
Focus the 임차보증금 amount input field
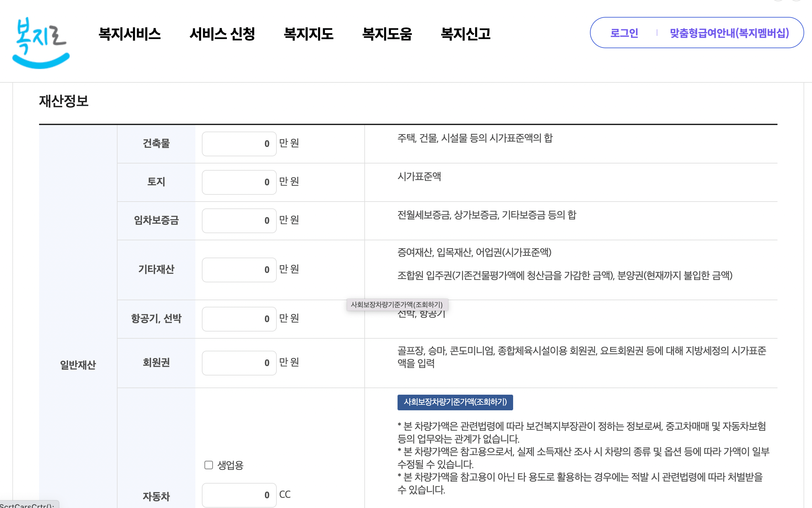pos(239,220)
